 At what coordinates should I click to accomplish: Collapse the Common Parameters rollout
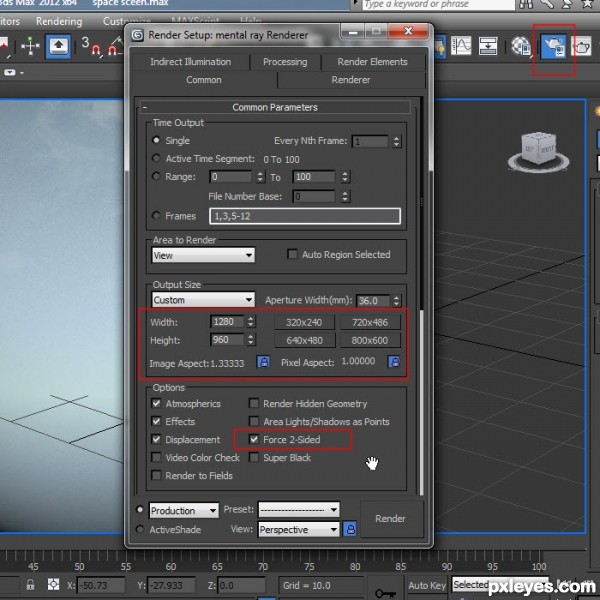pos(275,107)
